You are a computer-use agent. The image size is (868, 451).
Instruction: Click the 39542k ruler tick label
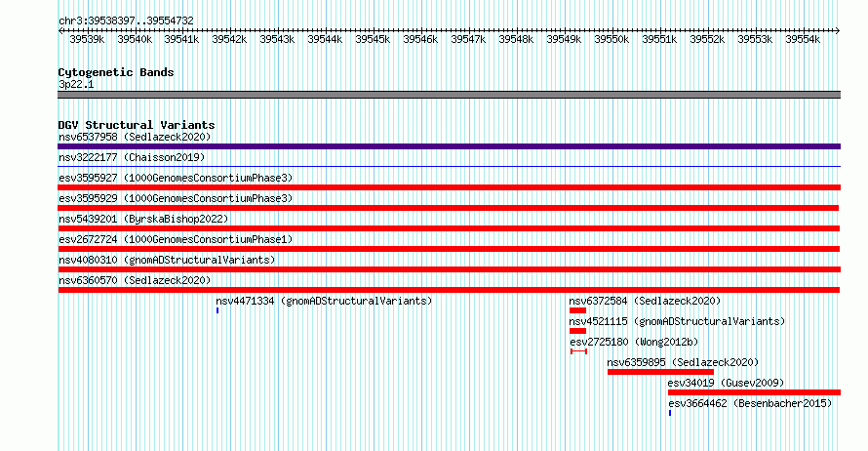click(229, 39)
